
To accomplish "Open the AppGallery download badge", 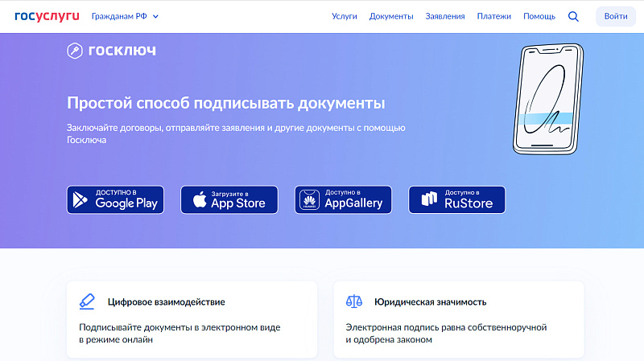I will tap(343, 199).
